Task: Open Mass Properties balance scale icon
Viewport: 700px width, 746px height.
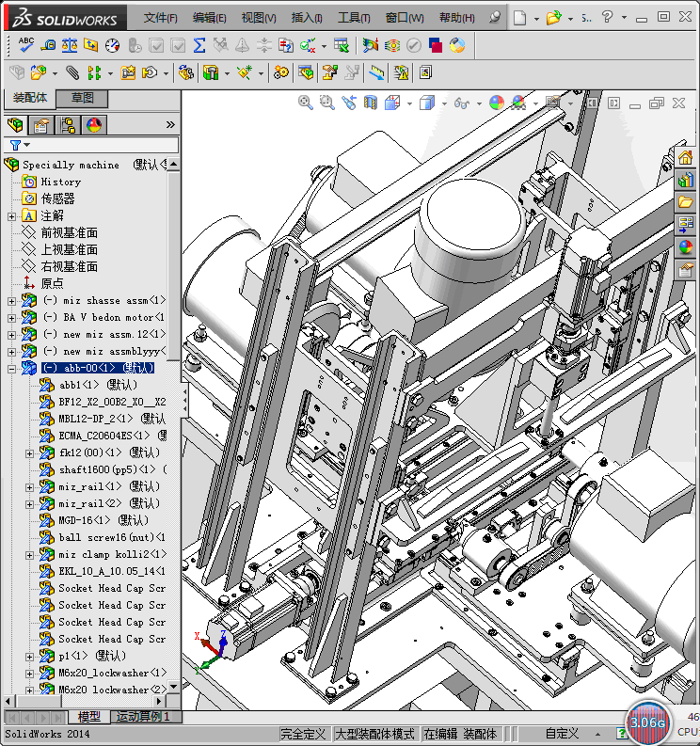Action: pyautogui.click(x=70, y=45)
